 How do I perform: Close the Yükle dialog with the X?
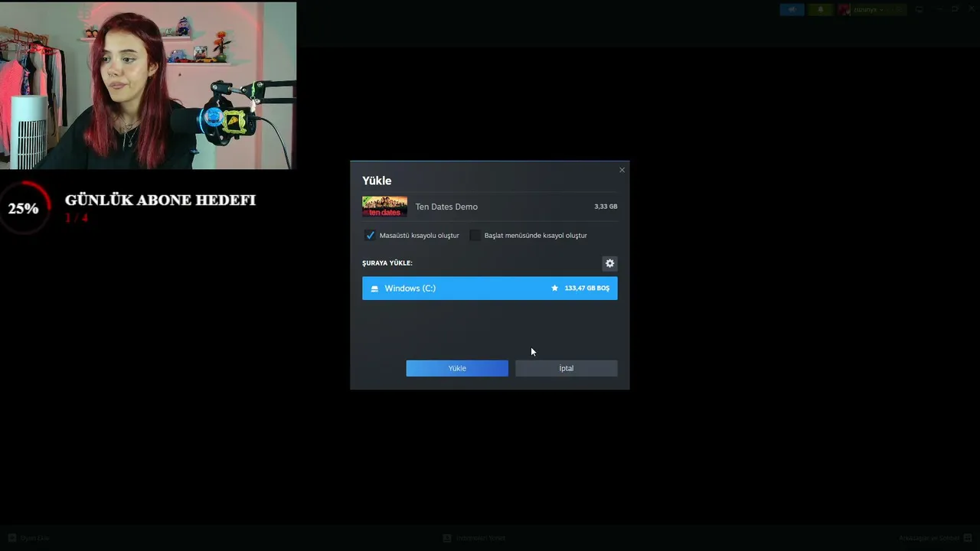tap(622, 170)
